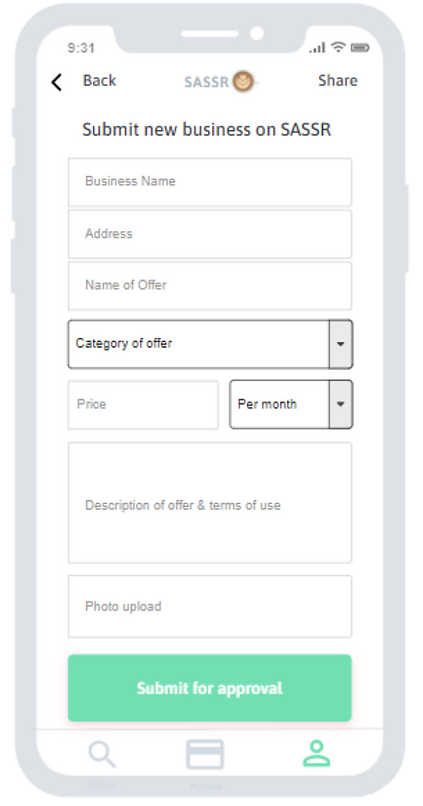Tap the battery status icon
This screenshot has width=423, height=806.
click(360, 48)
